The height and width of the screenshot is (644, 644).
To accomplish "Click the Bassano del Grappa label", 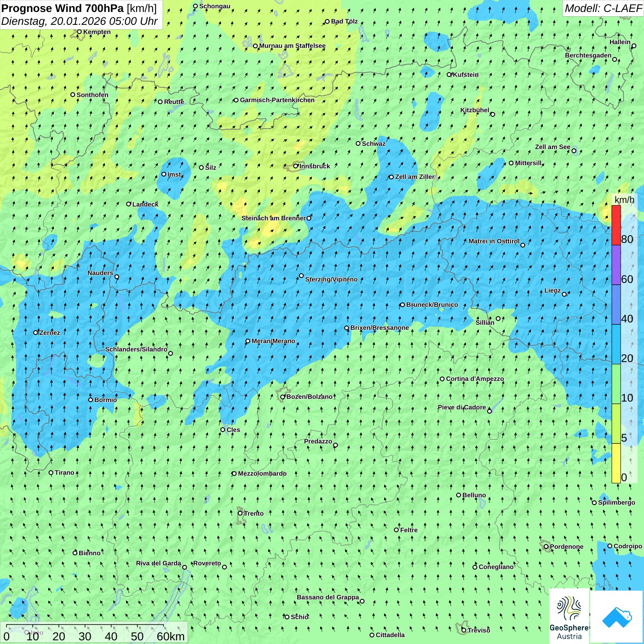I will [x=328, y=597].
